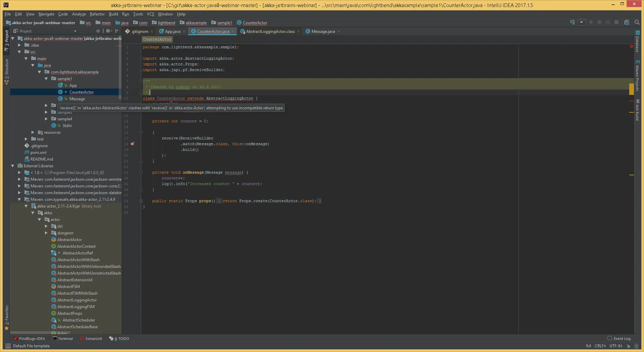Expand the test folder
This screenshot has width=644, height=352.
[26, 139]
